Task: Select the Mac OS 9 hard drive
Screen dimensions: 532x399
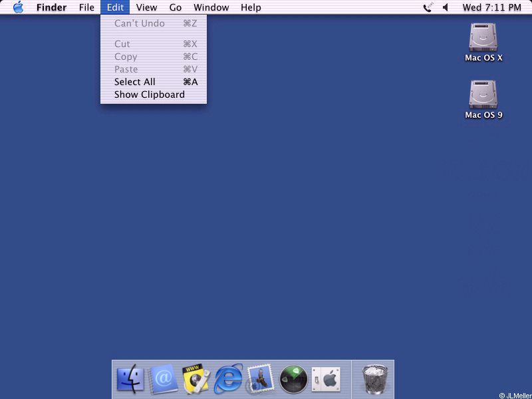Action: (483, 100)
